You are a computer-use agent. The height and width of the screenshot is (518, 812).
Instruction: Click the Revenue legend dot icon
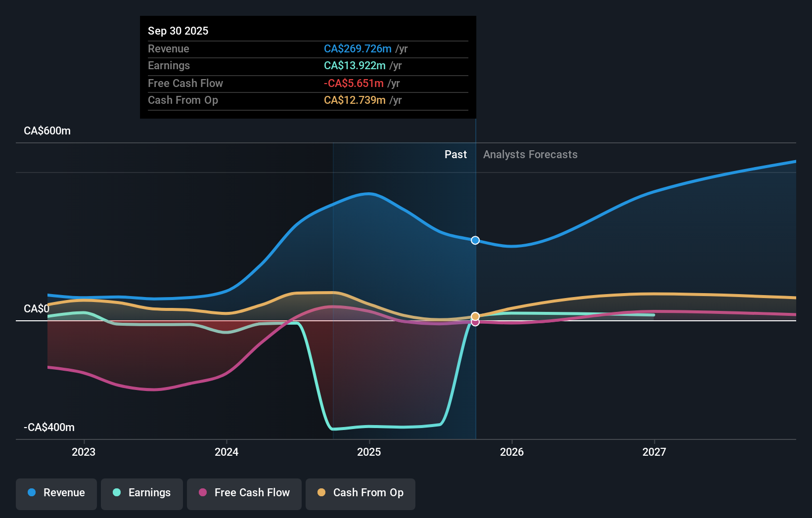31,493
